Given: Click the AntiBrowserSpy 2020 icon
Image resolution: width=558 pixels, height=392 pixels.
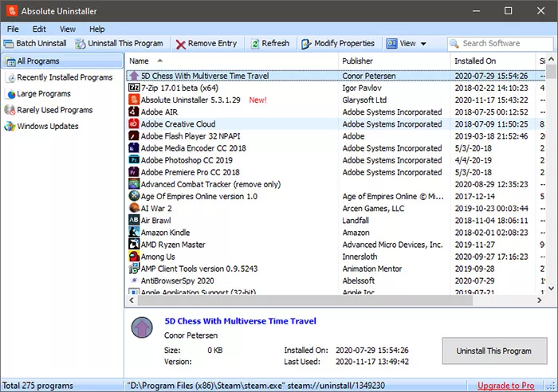Looking at the screenshot, I should click(134, 280).
